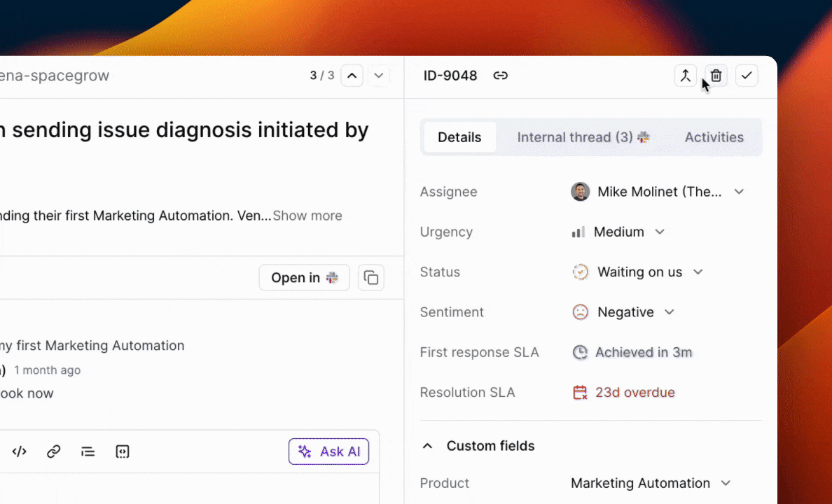Screen dimensions: 832x504
Task: Click the copy icon beside Open in
Action: [x=371, y=278]
